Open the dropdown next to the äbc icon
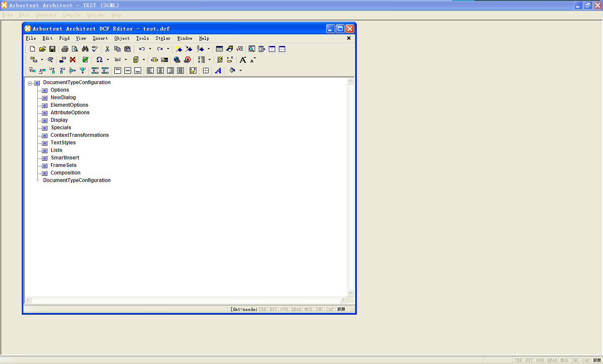The height and width of the screenshot is (364, 603). coord(126,60)
